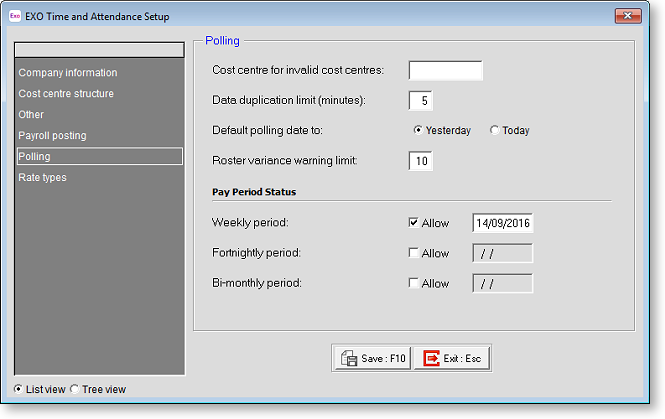The height and width of the screenshot is (419, 665).
Task: Enable Allow for Bi-monthly period
Action: [x=414, y=284]
